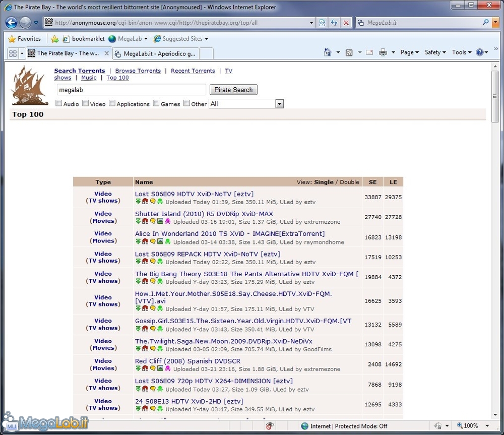Click the download icon under The Big Bang Theory
The image size is (504, 435).
point(138,281)
